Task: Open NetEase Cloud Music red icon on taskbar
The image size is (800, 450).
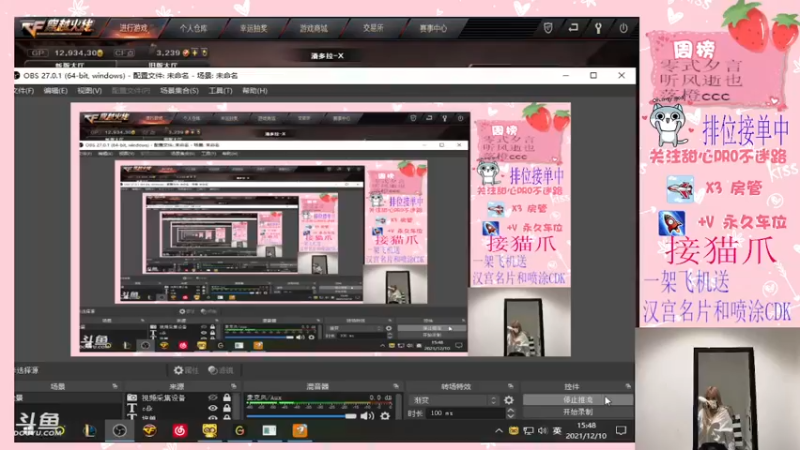Action: coord(180,431)
